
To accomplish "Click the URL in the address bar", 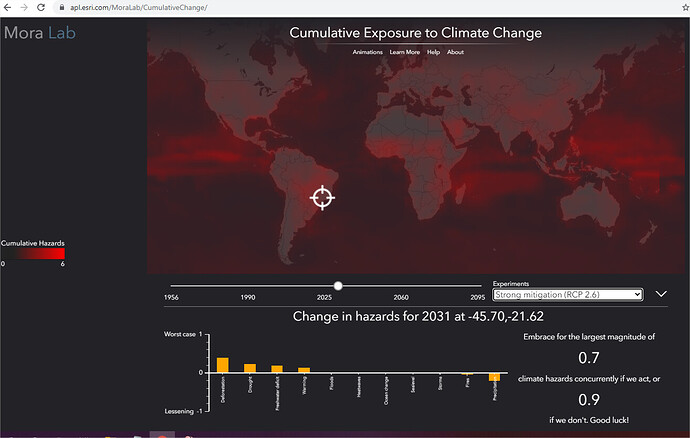I will pyautogui.click(x=139, y=7).
